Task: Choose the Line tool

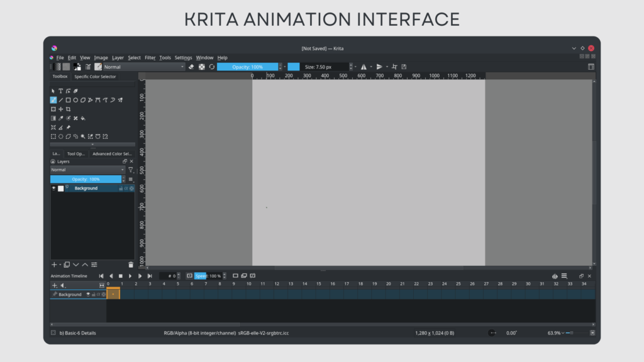Action: tap(61, 100)
